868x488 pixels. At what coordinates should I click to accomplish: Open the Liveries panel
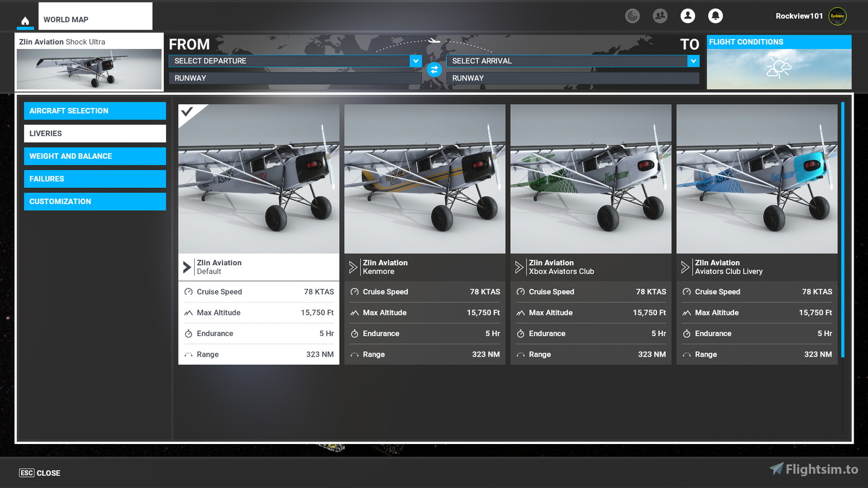pos(94,133)
